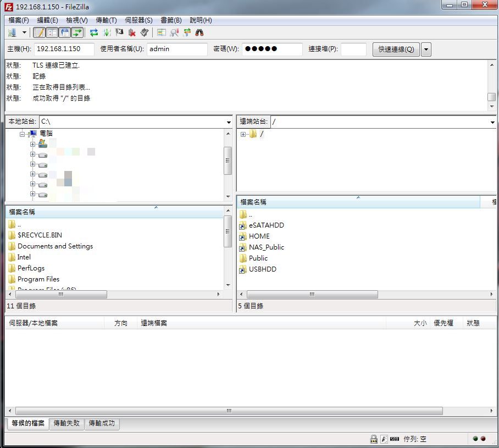Toggle local directory tree display
Viewport: 499px width, 448px height.
[52, 32]
